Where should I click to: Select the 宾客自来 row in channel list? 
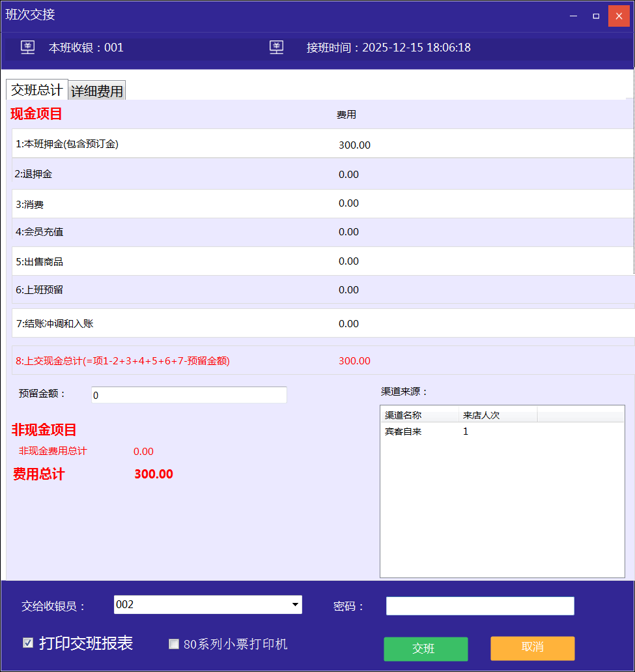pyautogui.click(x=404, y=431)
